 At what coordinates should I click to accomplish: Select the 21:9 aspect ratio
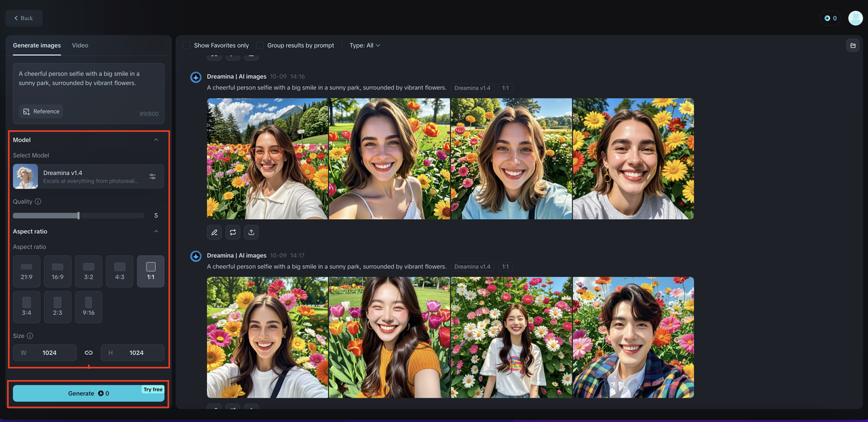[26, 271]
